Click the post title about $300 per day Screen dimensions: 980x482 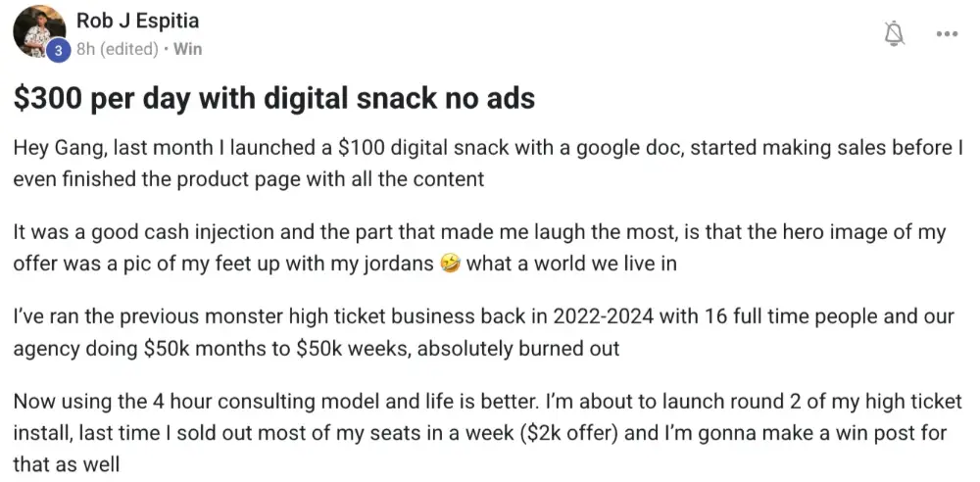274,98
